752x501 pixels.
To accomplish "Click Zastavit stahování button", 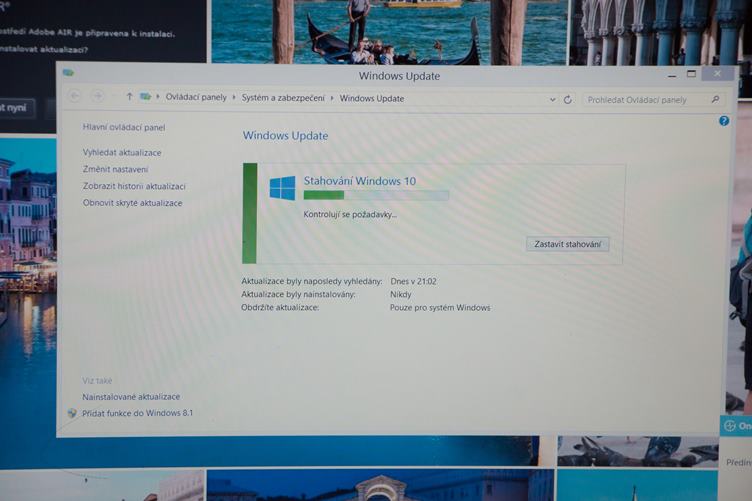I will click(567, 244).
